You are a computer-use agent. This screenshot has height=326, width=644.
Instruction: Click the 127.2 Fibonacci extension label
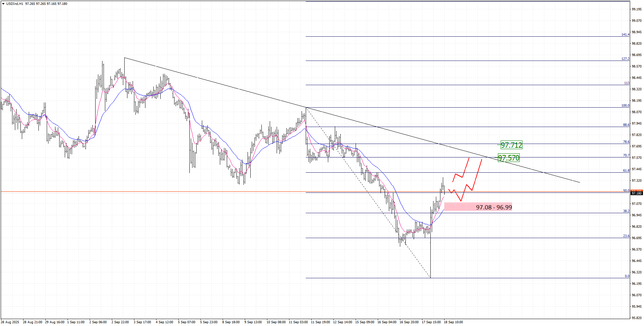click(x=625, y=59)
